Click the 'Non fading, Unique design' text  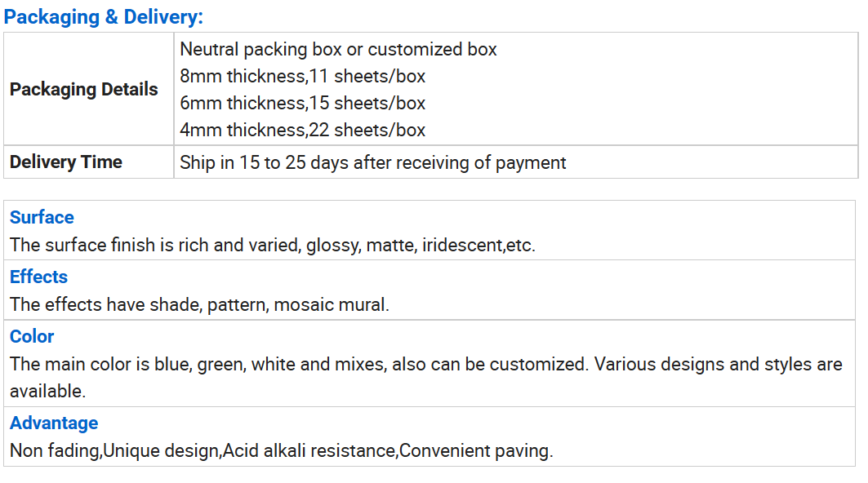pos(116,451)
